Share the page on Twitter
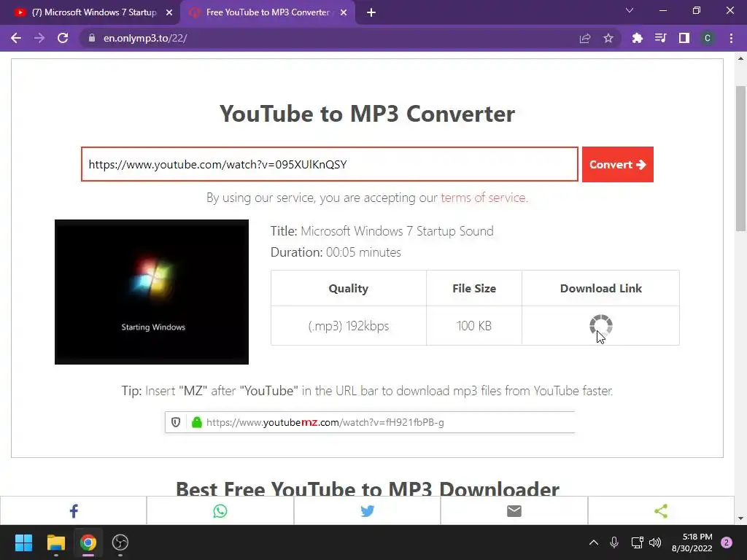Screen dimensions: 747x560 pyautogui.click(x=368, y=511)
